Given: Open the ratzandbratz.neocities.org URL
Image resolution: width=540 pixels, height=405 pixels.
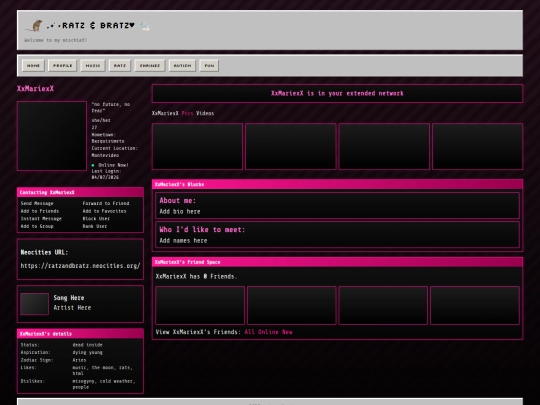Looking at the screenshot, I should [80, 266].
